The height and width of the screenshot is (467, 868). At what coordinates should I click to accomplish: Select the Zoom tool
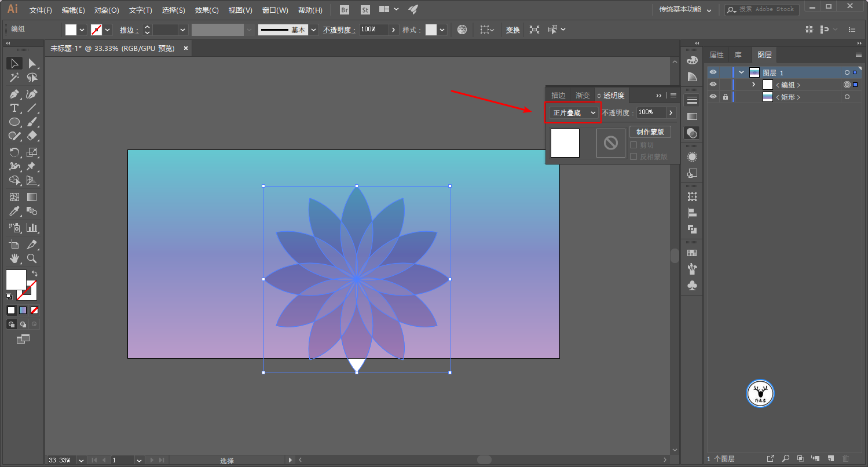coord(32,258)
